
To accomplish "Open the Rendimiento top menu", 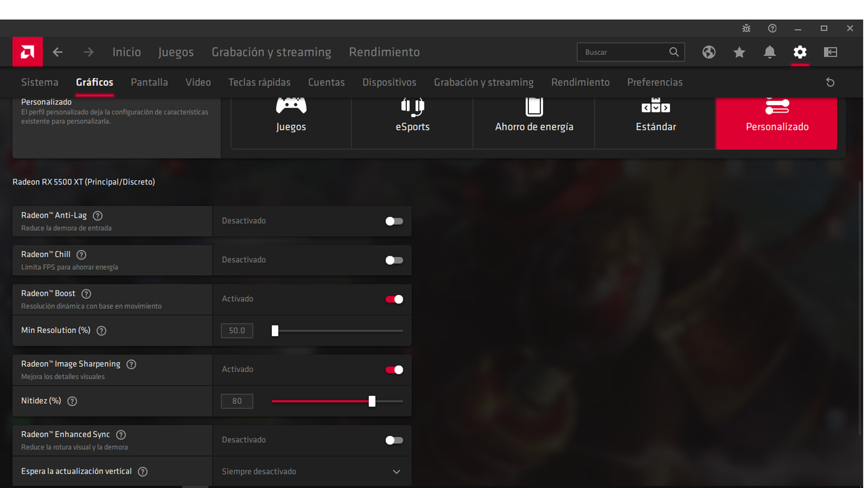I will [x=384, y=52].
